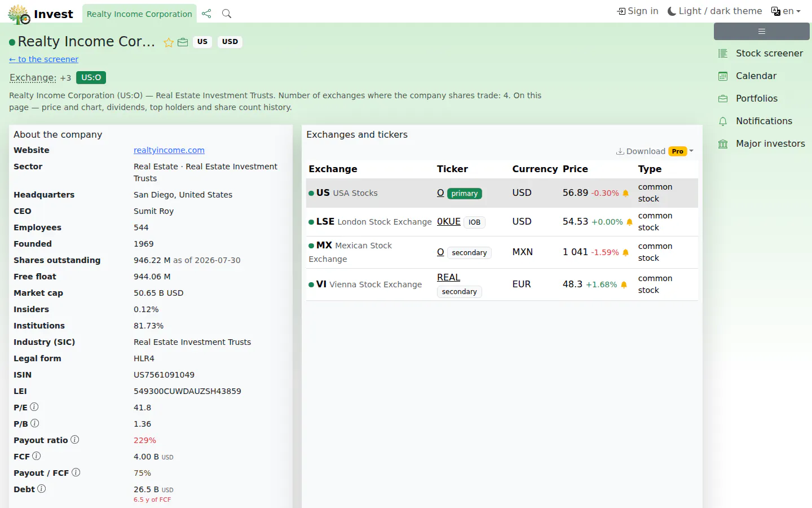Screen dimensions: 812x508
Task: Add Realty Income to favorites star
Action: tap(169, 42)
